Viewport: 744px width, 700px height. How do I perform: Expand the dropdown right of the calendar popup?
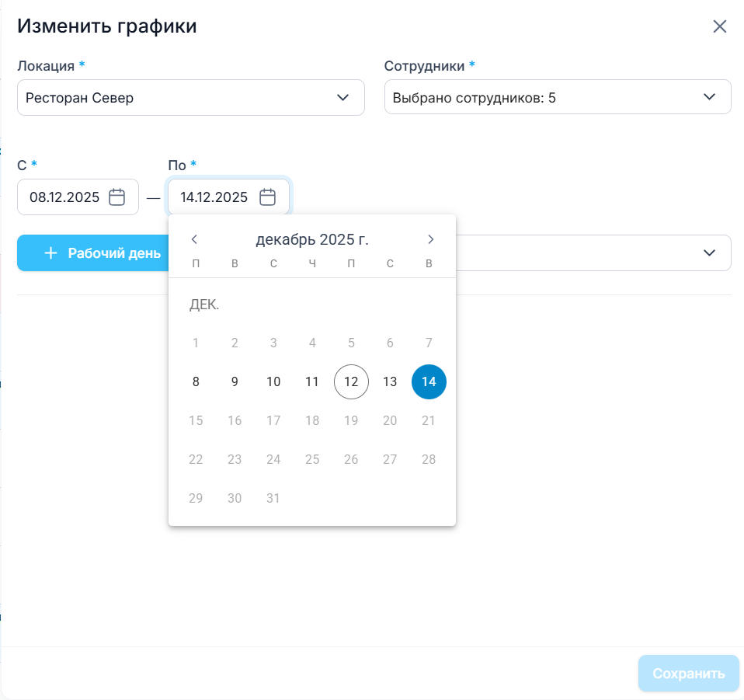click(x=709, y=253)
